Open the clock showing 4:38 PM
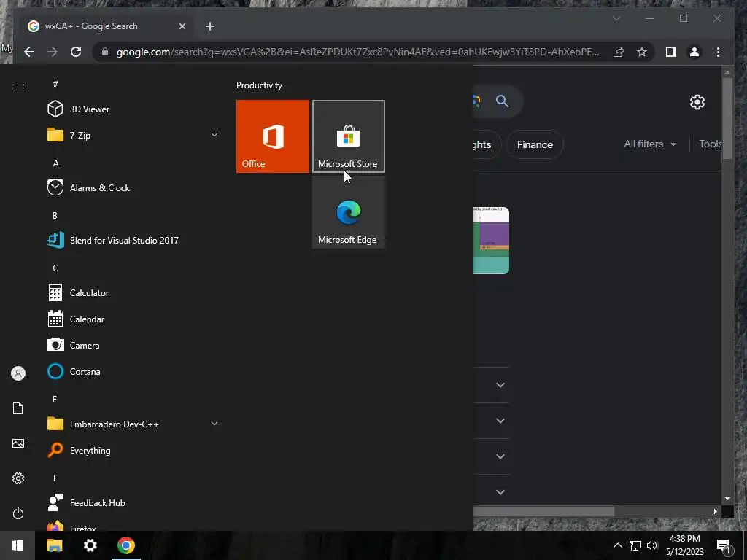Screen dimensions: 747x560 684,545
